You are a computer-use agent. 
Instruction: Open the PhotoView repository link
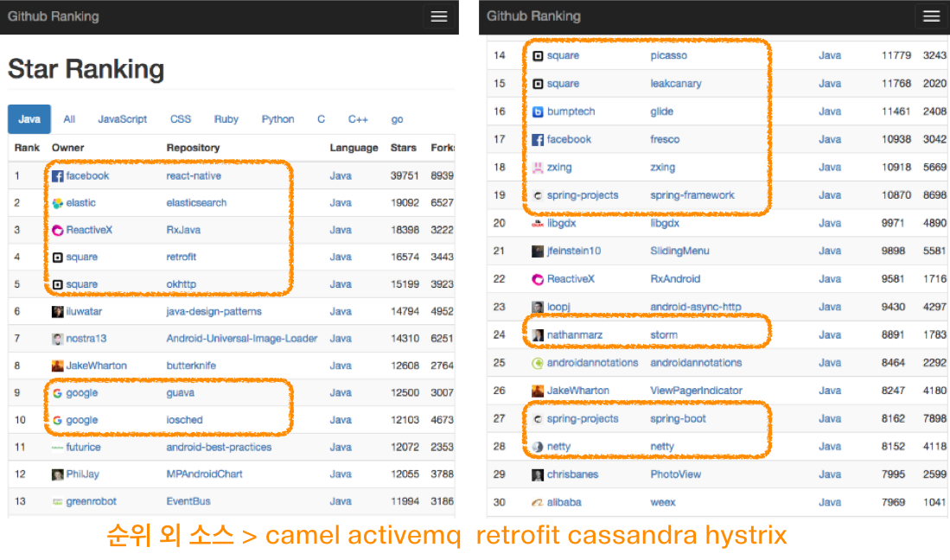point(675,474)
